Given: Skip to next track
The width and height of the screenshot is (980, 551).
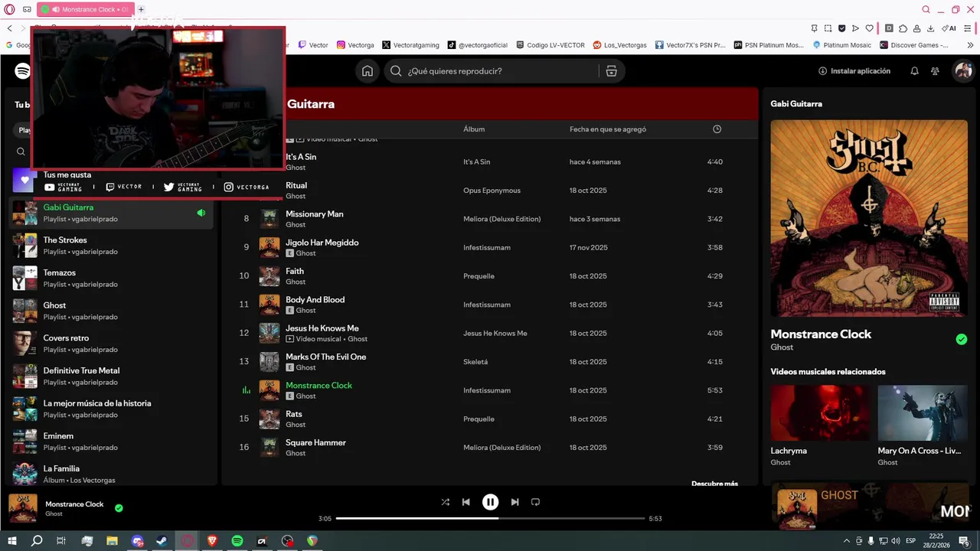Looking at the screenshot, I should (514, 502).
